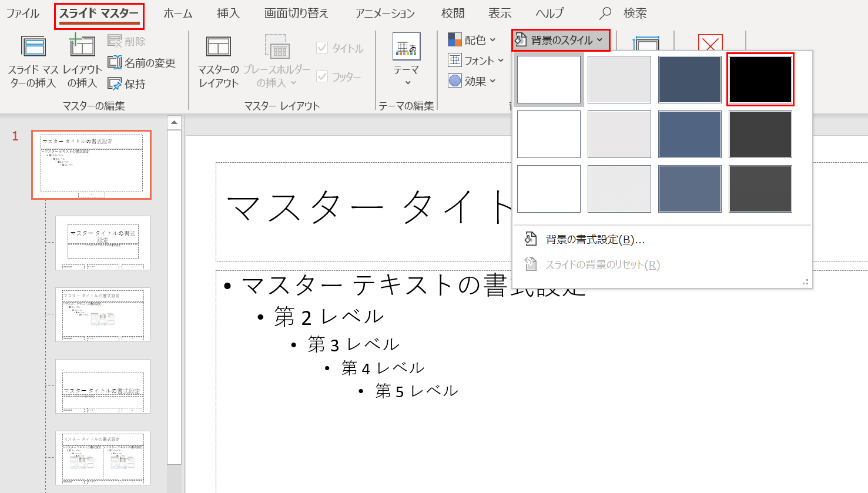Click the マスター タイトル placeholder text
This screenshot has height=493, width=868.
pos(368,208)
